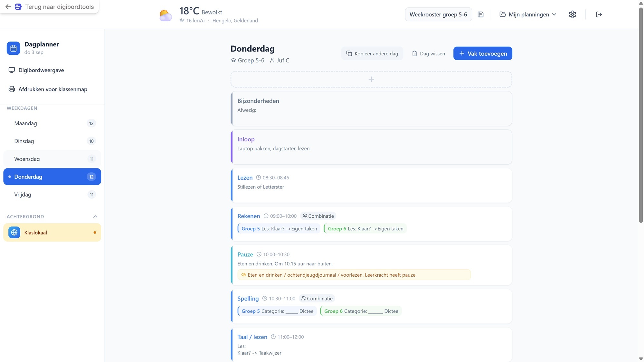Click the save disk icon
The width and height of the screenshot is (644, 362).
click(x=480, y=14)
